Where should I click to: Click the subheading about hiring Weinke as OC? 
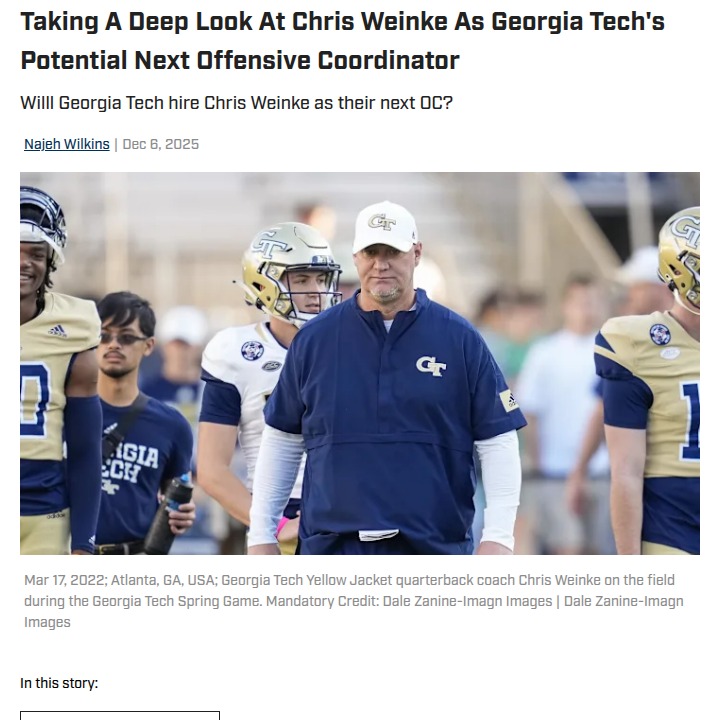click(236, 102)
